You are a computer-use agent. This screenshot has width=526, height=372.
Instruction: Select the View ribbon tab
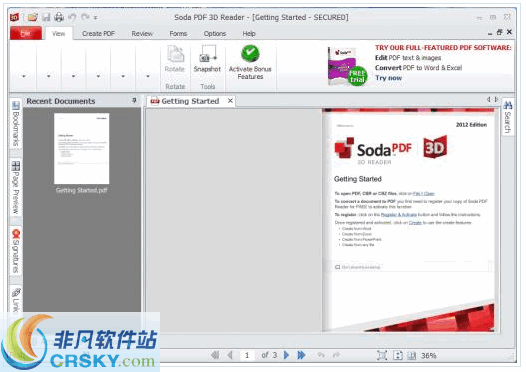pos(58,34)
